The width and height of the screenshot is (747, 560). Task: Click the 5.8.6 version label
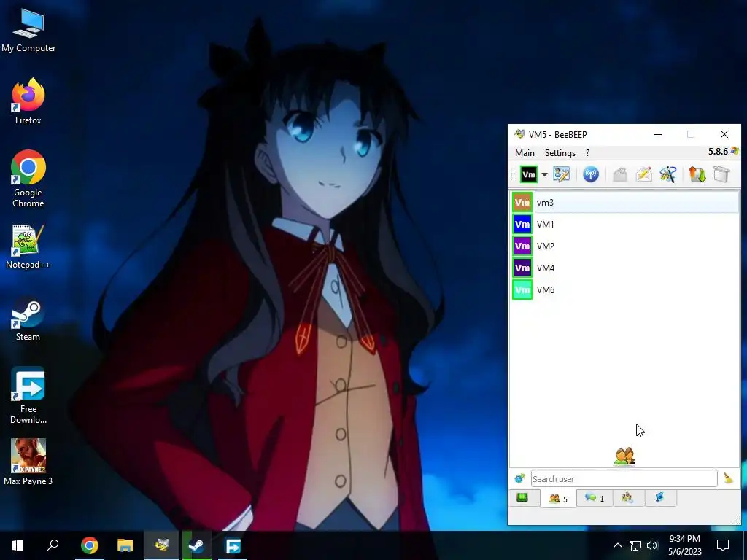[718, 152]
